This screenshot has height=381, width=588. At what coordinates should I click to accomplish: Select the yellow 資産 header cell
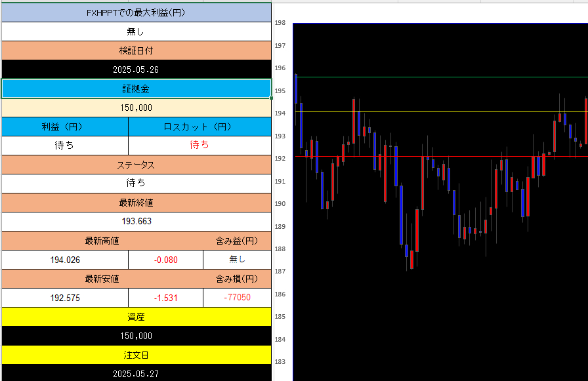tap(136, 317)
